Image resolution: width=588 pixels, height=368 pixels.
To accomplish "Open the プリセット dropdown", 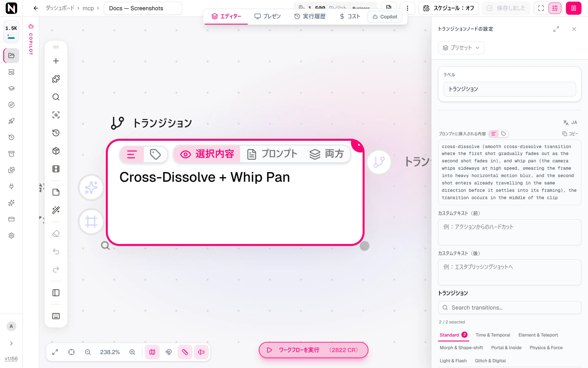I will point(461,48).
